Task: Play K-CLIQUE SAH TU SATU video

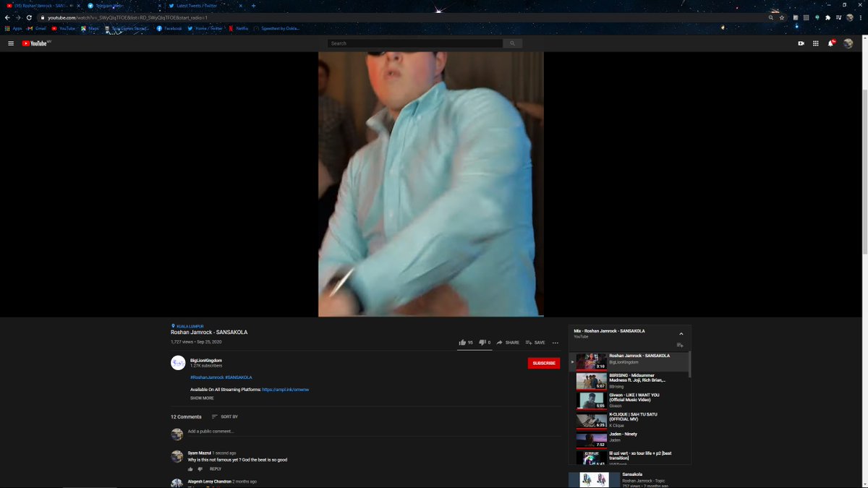Action: (x=628, y=420)
